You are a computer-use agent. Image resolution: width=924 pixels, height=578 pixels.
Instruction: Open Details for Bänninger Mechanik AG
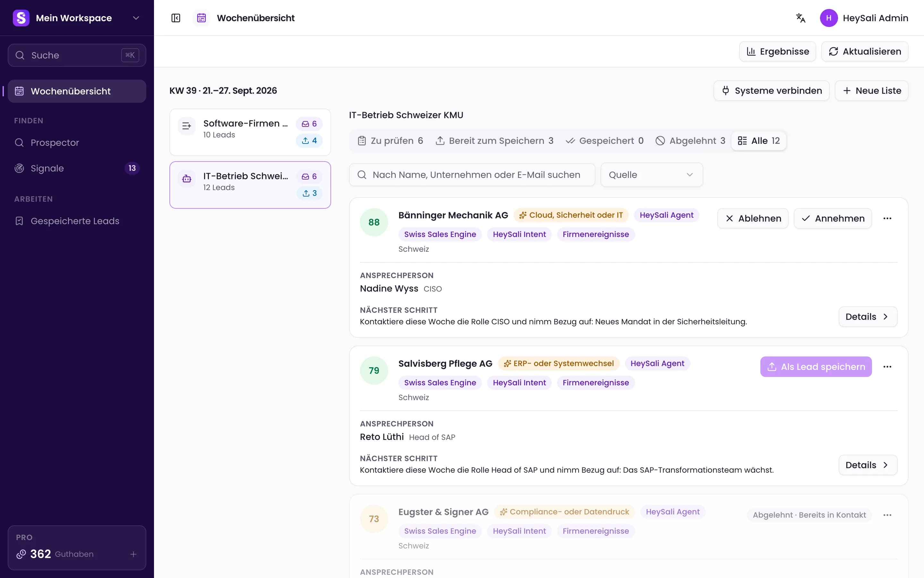pos(868,317)
